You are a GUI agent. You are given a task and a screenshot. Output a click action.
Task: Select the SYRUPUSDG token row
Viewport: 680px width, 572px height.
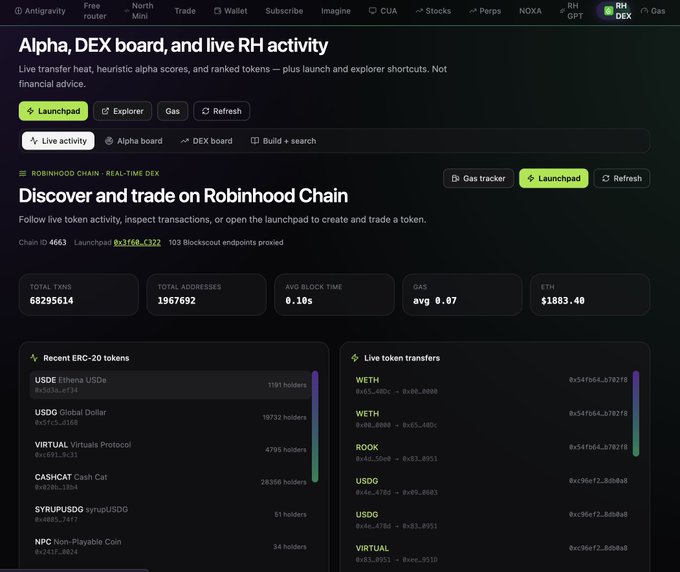coord(170,514)
